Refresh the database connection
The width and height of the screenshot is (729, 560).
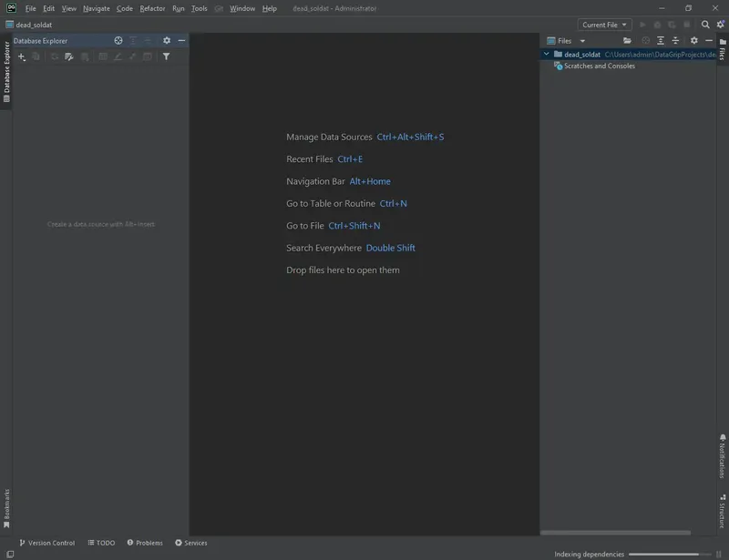54,56
